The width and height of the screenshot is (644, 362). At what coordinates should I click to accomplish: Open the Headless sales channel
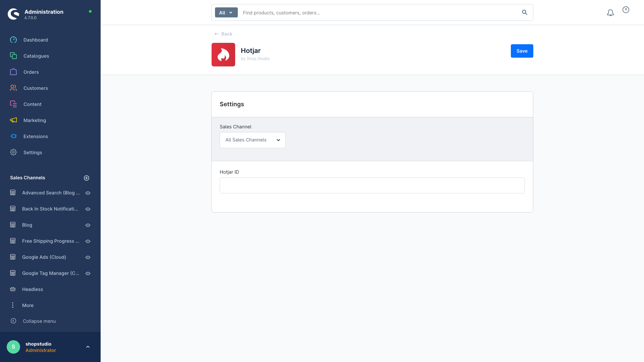[33, 289]
